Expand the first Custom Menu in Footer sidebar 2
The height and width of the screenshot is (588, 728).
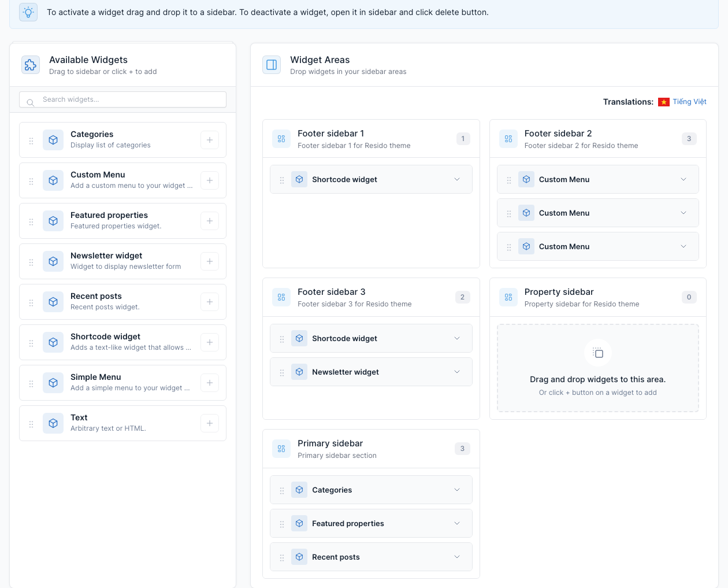[684, 179]
